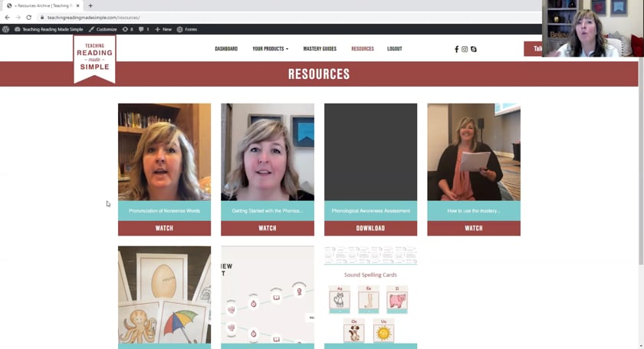644x349 pixels.
Task: Click the Logout nav link
Action: click(x=395, y=48)
